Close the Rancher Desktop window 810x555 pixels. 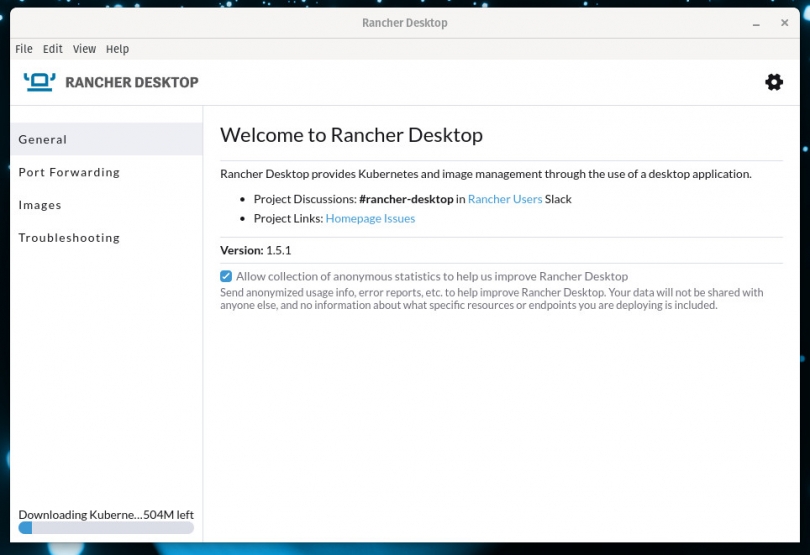[x=784, y=23]
